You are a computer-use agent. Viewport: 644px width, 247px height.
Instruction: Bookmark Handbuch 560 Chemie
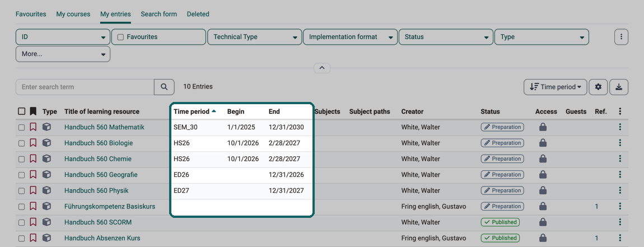coord(33,159)
